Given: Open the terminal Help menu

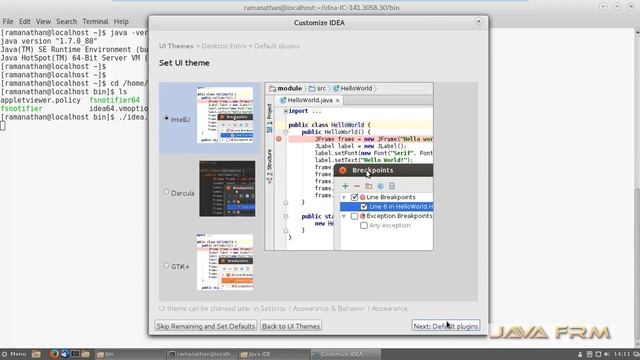Looking at the screenshot, I should pos(121,22).
